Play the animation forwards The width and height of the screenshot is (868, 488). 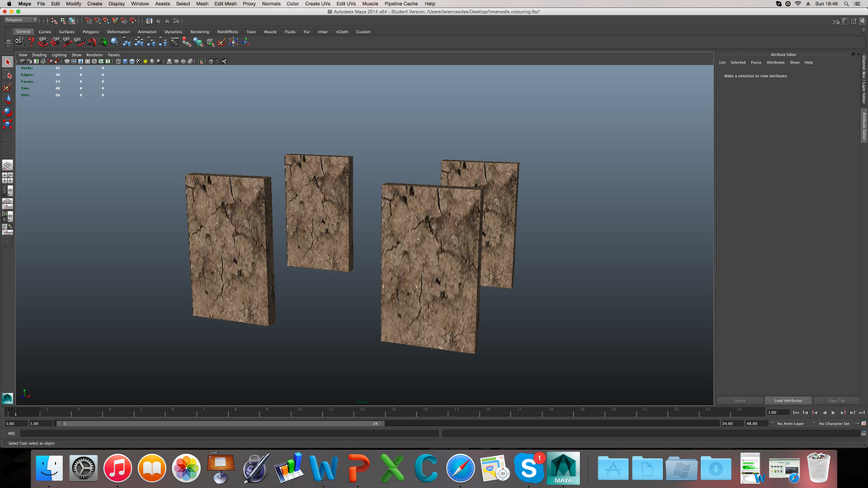tap(833, 413)
